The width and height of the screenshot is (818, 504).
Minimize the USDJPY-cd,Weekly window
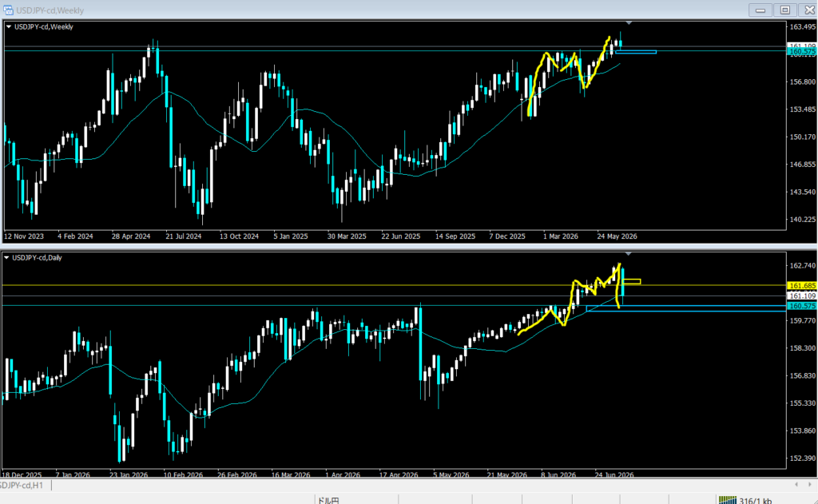[760, 10]
